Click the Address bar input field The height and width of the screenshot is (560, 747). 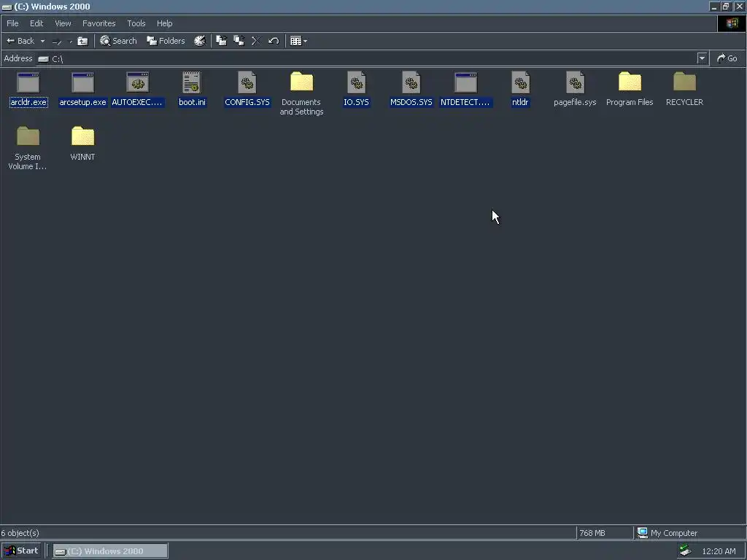371,58
